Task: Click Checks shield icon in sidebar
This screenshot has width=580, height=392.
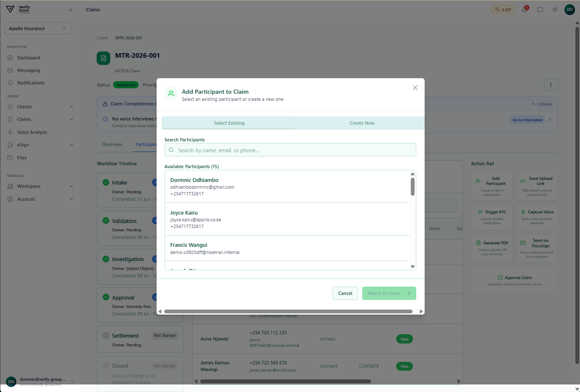Action: coord(10,107)
